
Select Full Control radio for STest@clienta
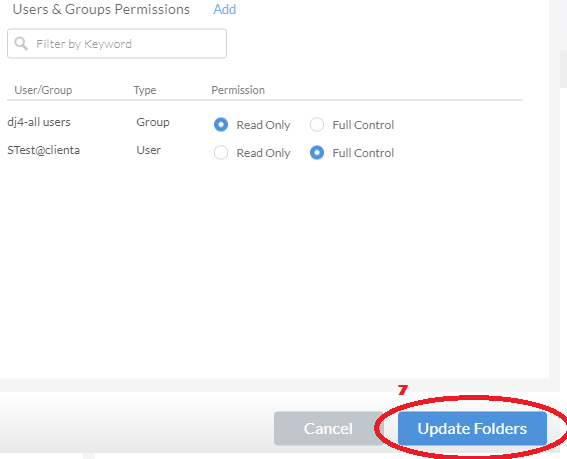tap(317, 153)
